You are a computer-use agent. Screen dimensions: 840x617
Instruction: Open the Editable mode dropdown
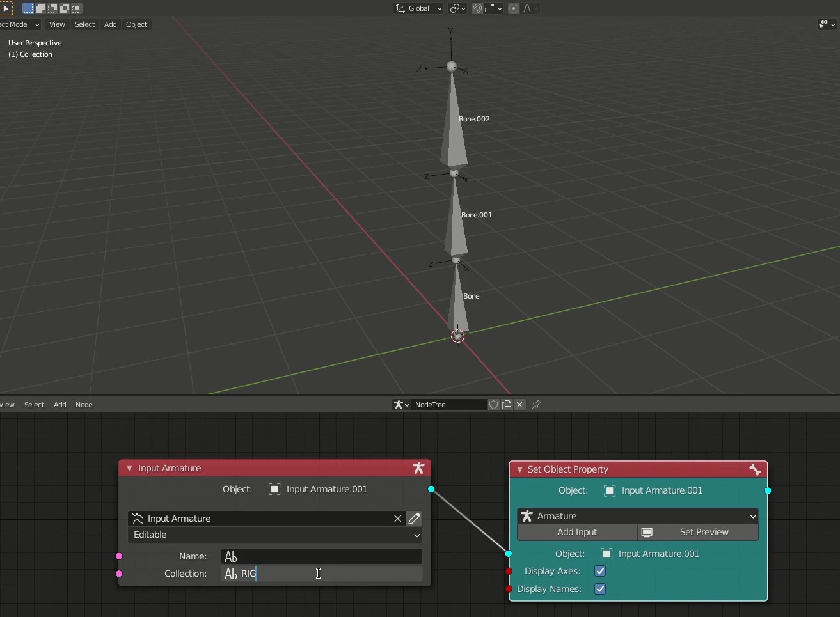(275, 535)
